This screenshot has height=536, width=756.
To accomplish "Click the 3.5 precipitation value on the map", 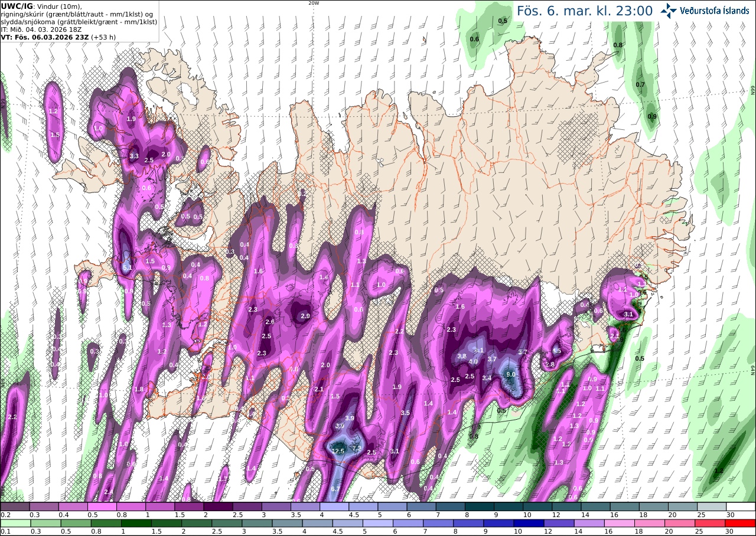I will click(x=405, y=413).
